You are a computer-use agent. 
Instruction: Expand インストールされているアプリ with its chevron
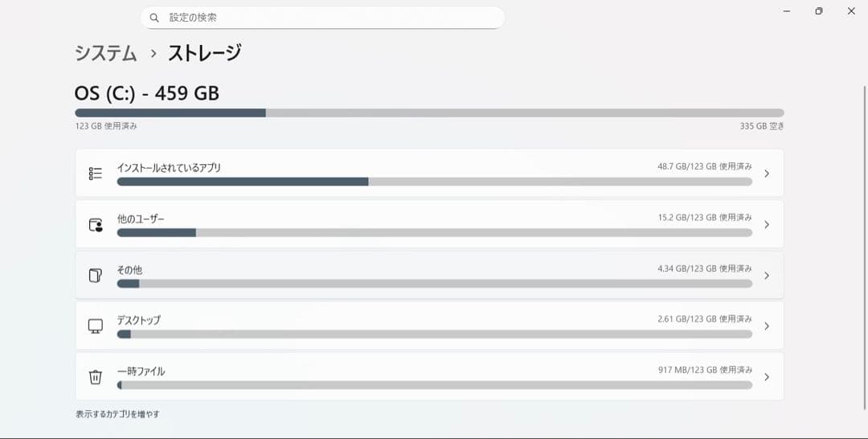pyautogui.click(x=767, y=173)
